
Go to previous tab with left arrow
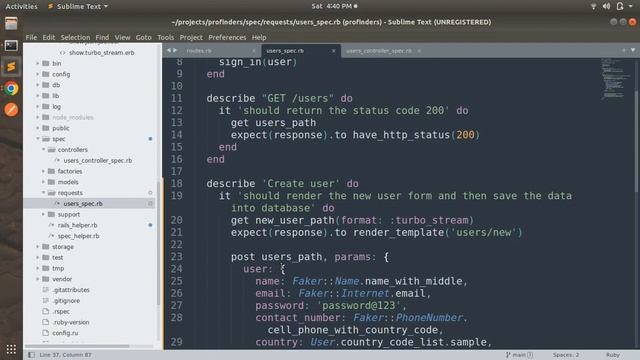[x=168, y=50]
